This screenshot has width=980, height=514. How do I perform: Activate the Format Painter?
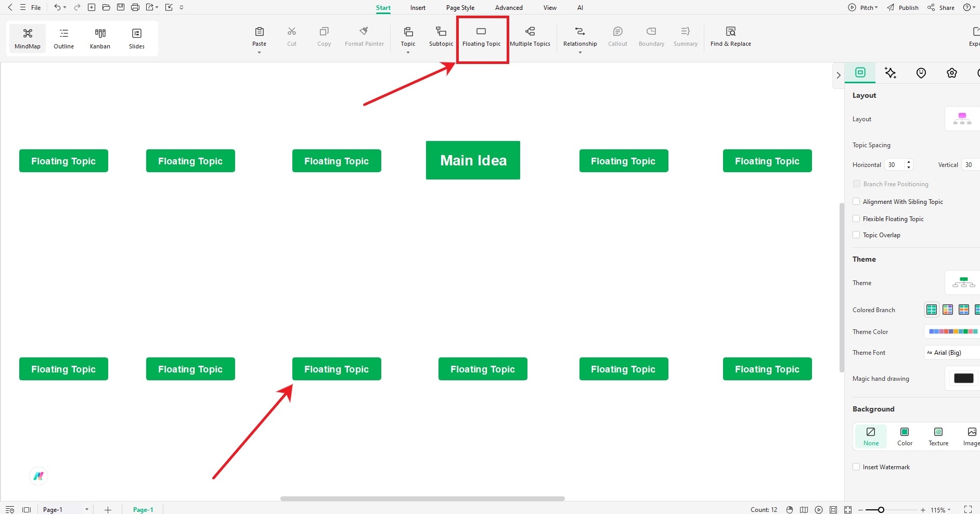click(x=364, y=37)
